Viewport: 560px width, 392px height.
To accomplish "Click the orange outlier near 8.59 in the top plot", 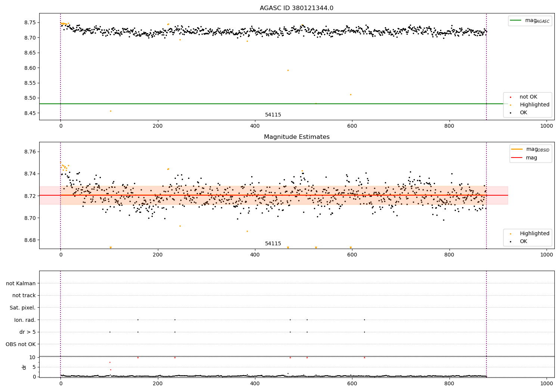I will [x=288, y=70].
